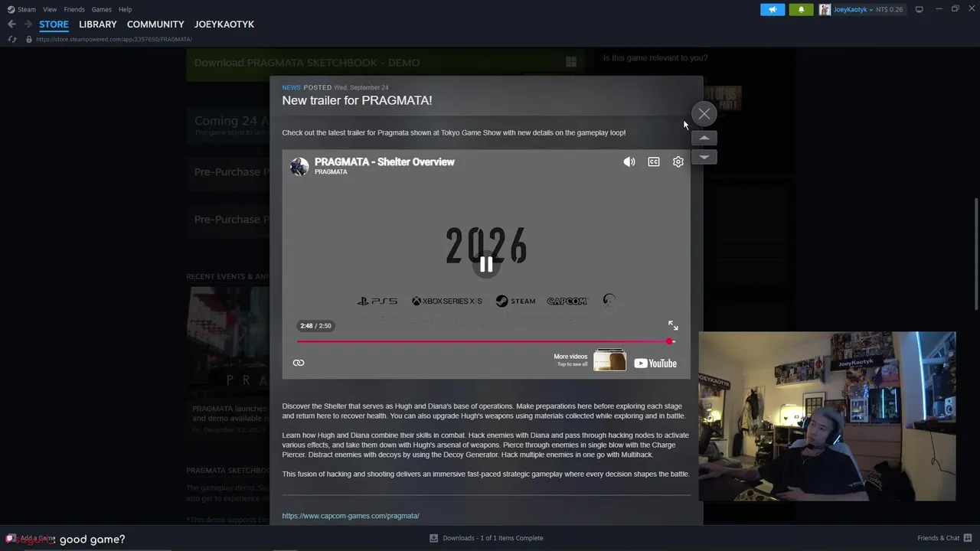The width and height of the screenshot is (980, 551).
Task: Click the store page URL text
Action: [113, 39]
